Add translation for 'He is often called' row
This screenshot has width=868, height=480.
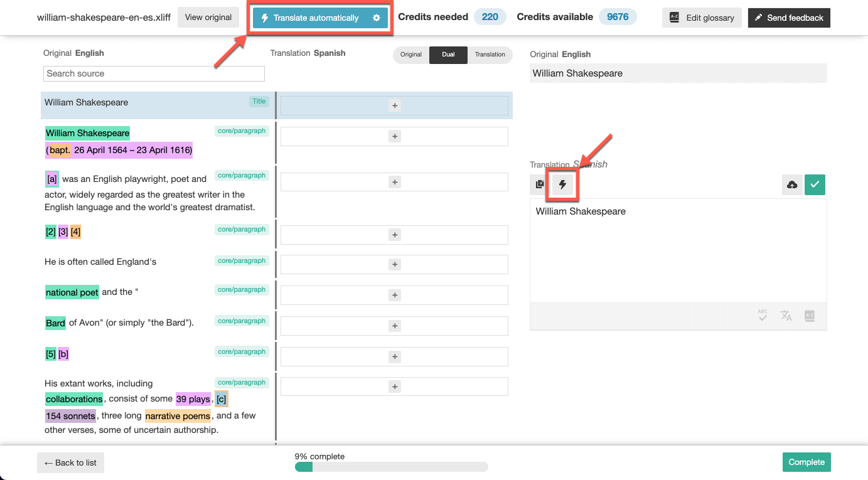point(394,264)
